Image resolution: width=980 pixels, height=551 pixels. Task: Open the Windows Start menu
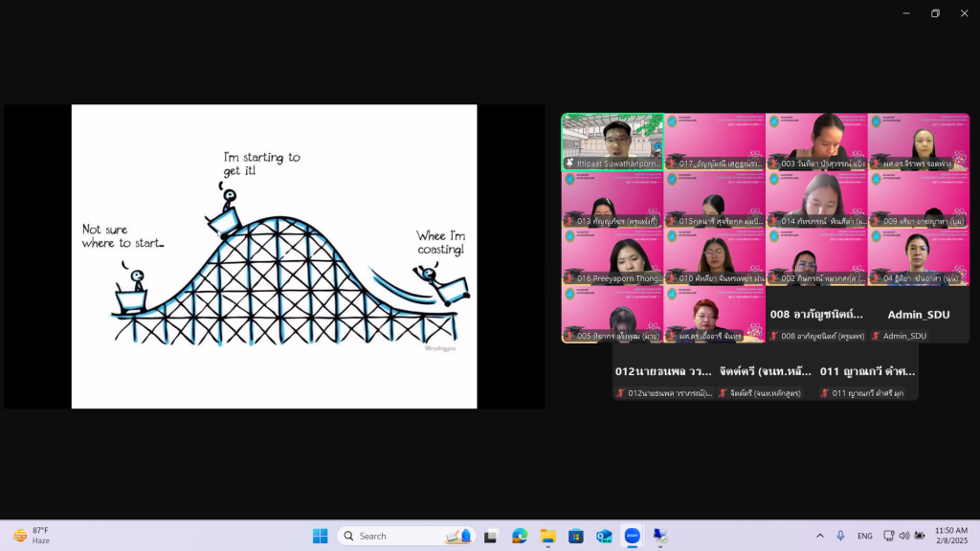(x=320, y=536)
